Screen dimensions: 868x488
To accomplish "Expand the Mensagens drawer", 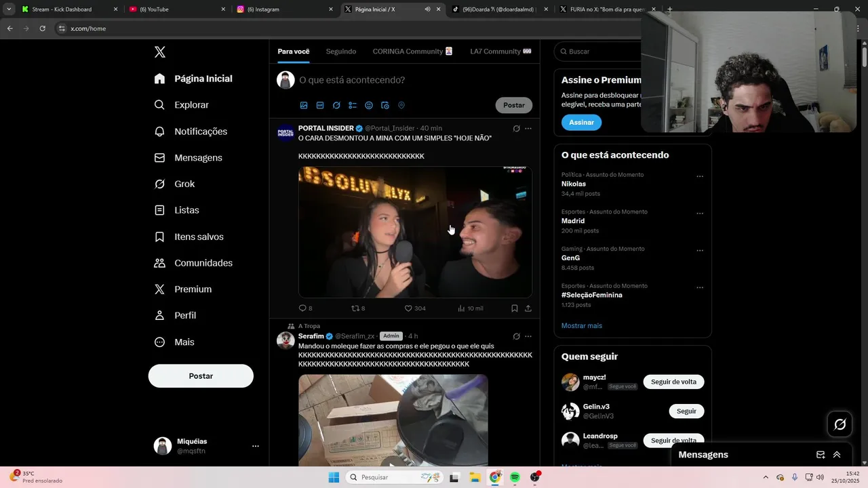I will (837, 455).
